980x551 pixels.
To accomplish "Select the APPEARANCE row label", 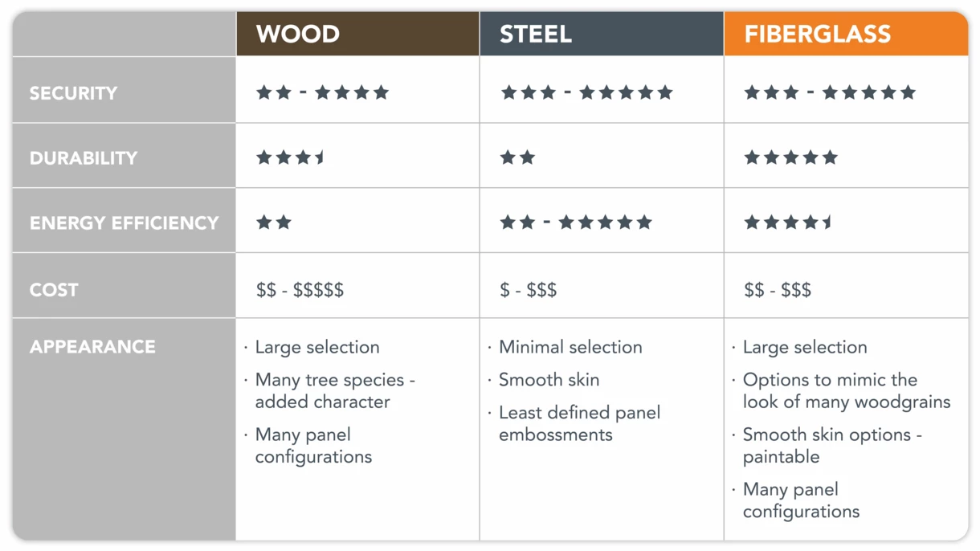I will tap(92, 347).
